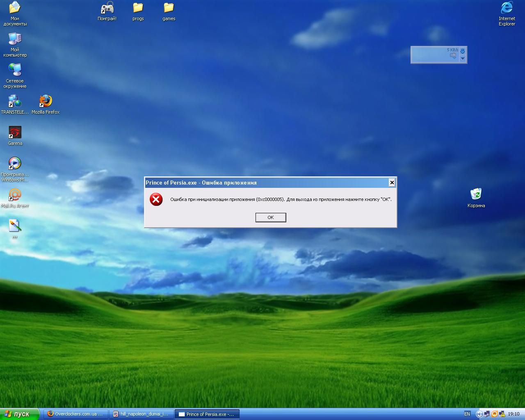Click the download arrow icon in speed widget

click(463, 51)
